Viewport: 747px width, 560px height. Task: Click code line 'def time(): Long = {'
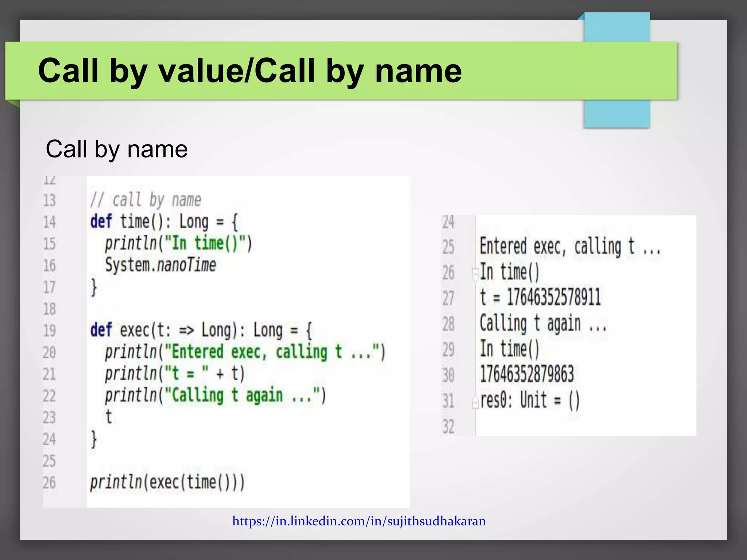(x=164, y=222)
